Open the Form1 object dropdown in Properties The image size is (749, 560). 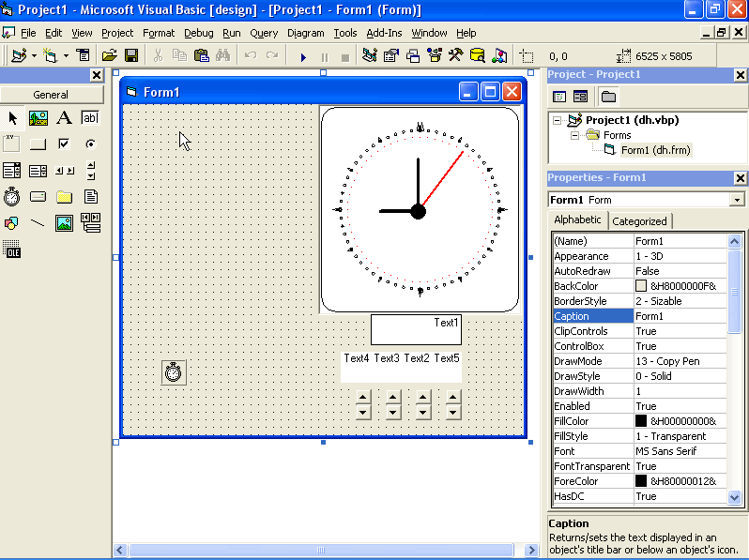click(736, 200)
